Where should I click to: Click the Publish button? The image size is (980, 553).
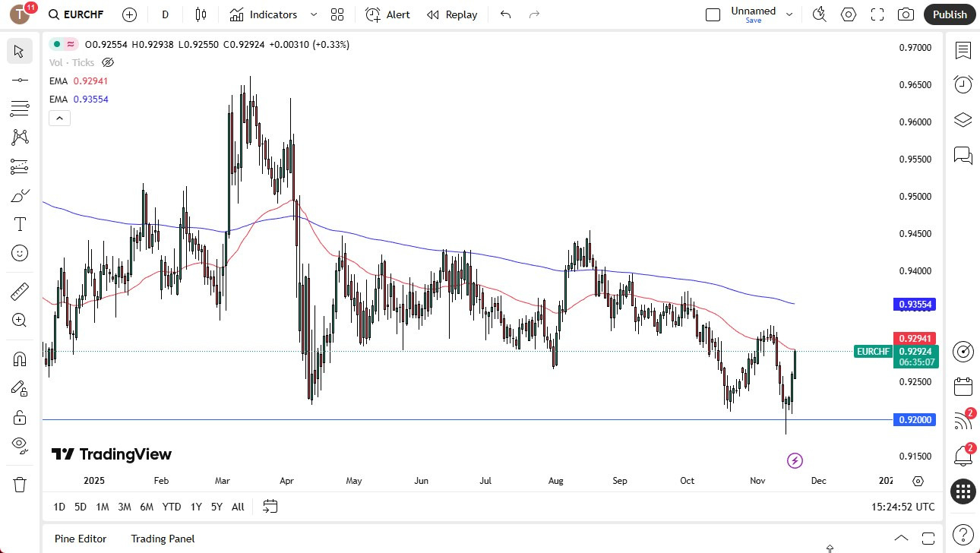(949, 14)
